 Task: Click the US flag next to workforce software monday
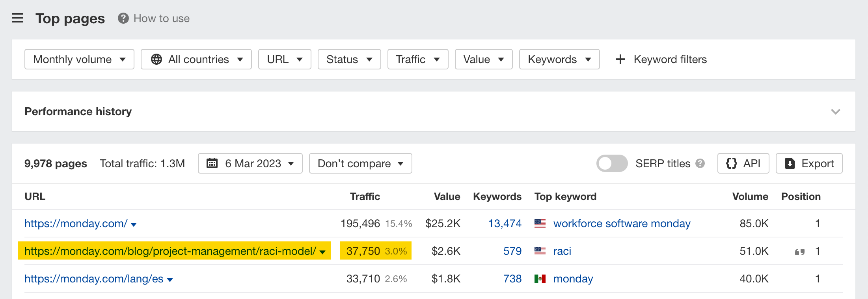point(540,224)
